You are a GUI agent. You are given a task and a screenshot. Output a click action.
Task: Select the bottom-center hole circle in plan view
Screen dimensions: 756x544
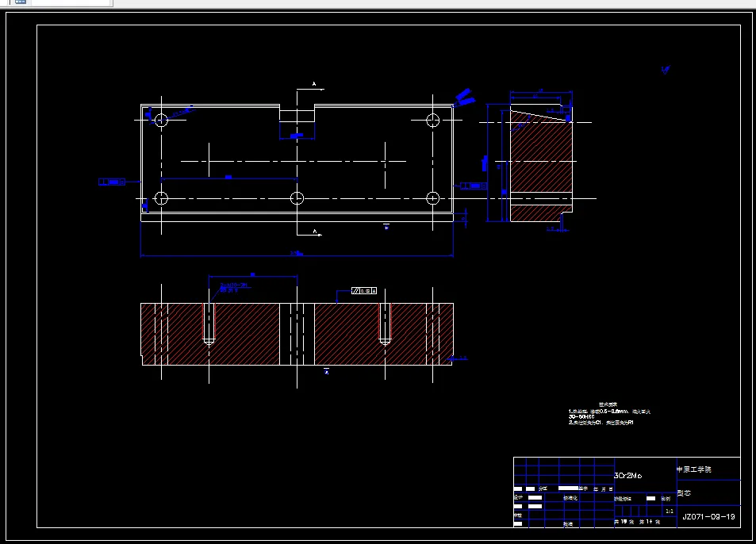[297, 198]
